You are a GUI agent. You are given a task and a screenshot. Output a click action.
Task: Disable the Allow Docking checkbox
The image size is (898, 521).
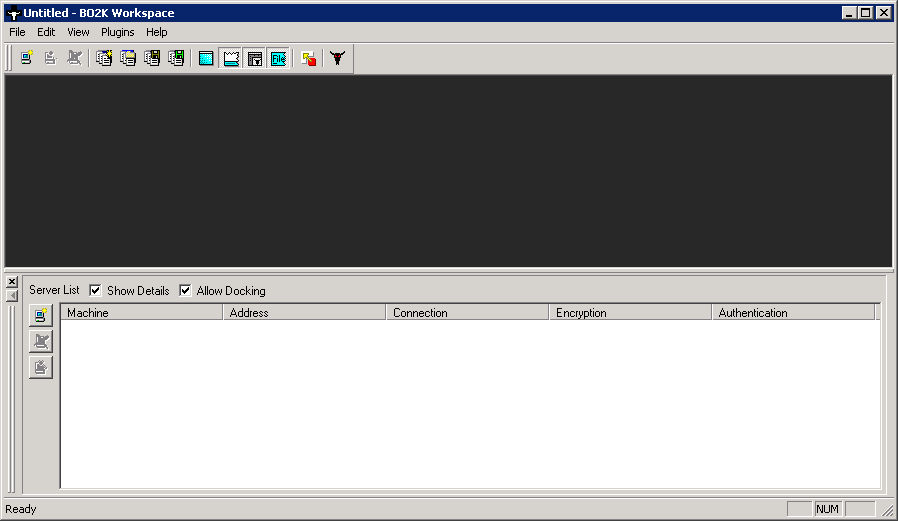[x=185, y=291]
